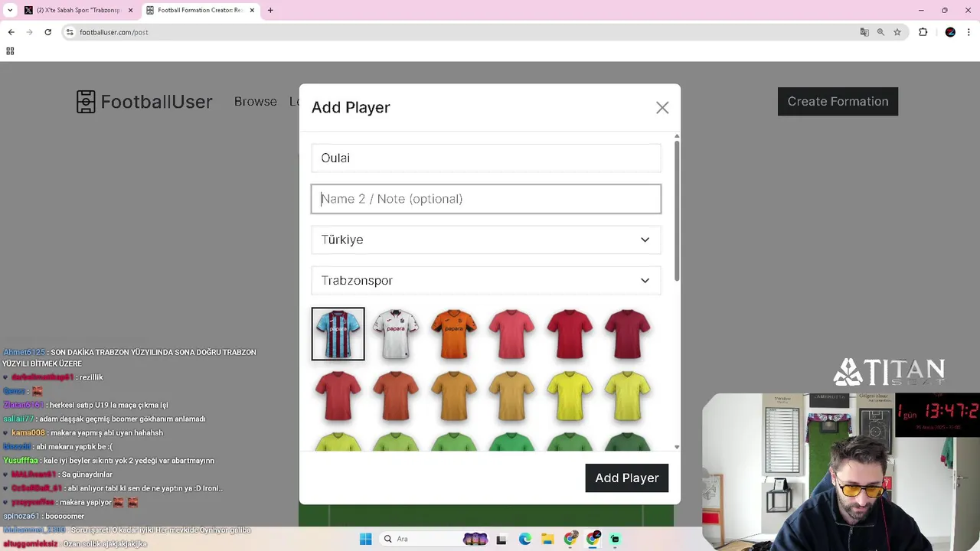This screenshot has width=980, height=551.
Task: Click the Create Formation button
Action: tap(838, 101)
